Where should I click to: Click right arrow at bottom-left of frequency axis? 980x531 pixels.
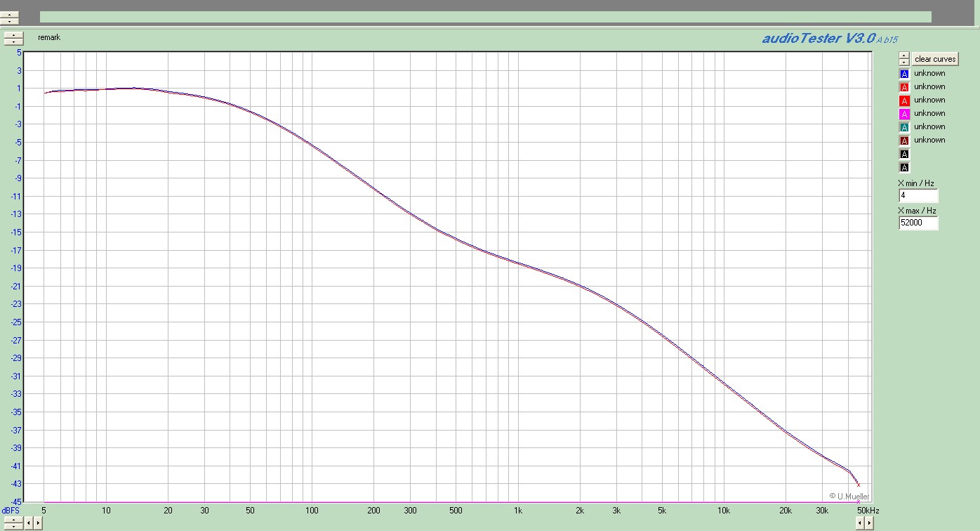tap(38, 523)
